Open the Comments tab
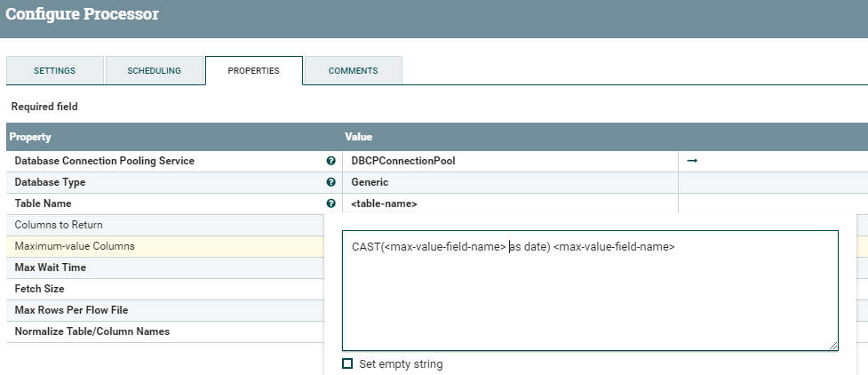The height and width of the screenshot is (375, 868). click(353, 70)
